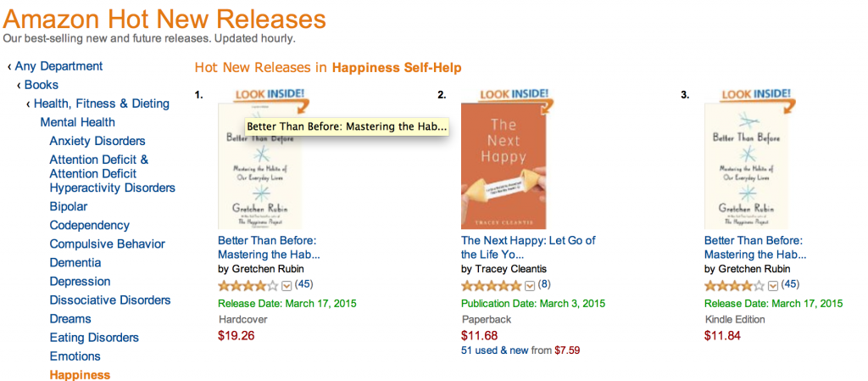Open The Next Happy book cover thumbnail
Viewport: 868px width, 381px height.
point(504,166)
